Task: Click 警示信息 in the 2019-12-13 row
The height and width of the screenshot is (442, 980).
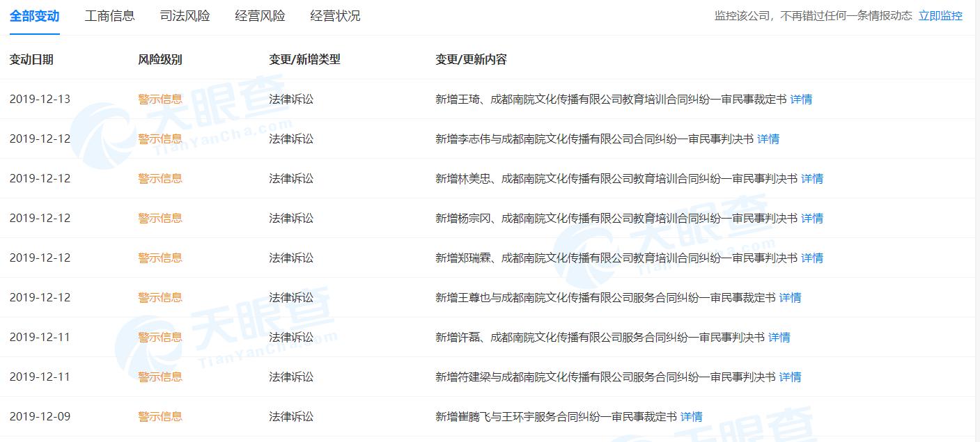Action: (x=160, y=100)
